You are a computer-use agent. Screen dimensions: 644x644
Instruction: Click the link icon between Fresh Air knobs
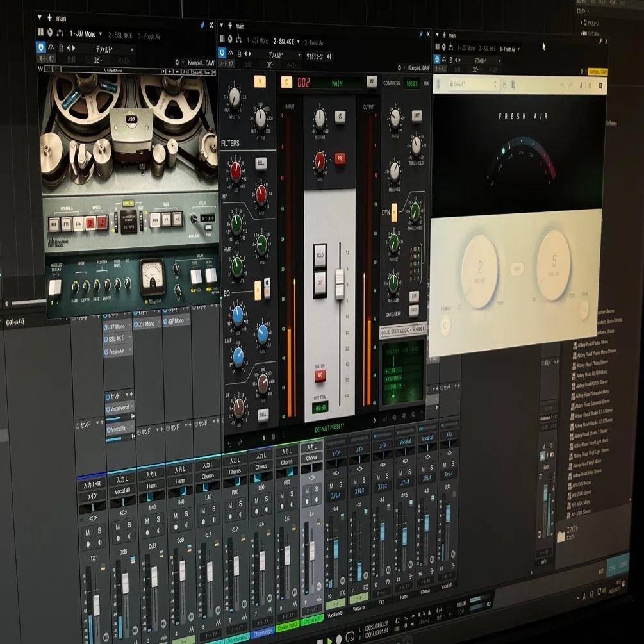point(517,268)
